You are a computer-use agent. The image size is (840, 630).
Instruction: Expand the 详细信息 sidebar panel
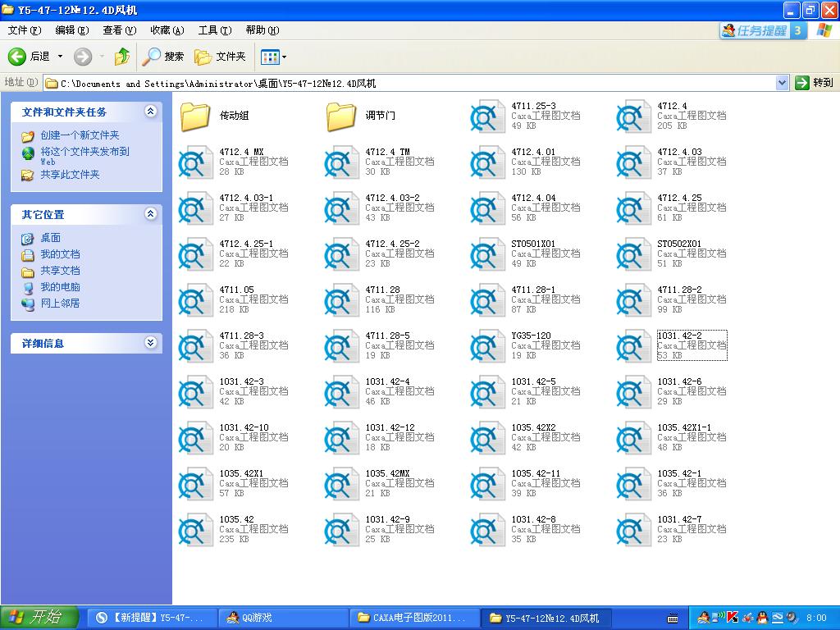click(152, 343)
